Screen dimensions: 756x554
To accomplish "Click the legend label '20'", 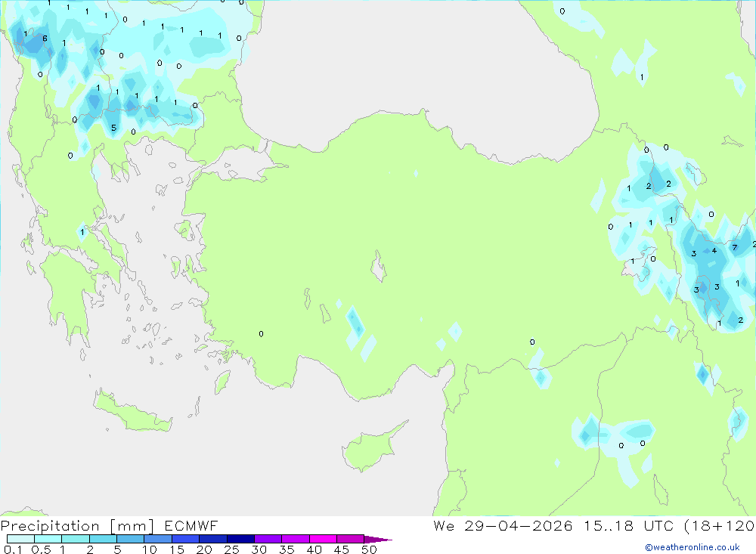I will tap(204, 549).
